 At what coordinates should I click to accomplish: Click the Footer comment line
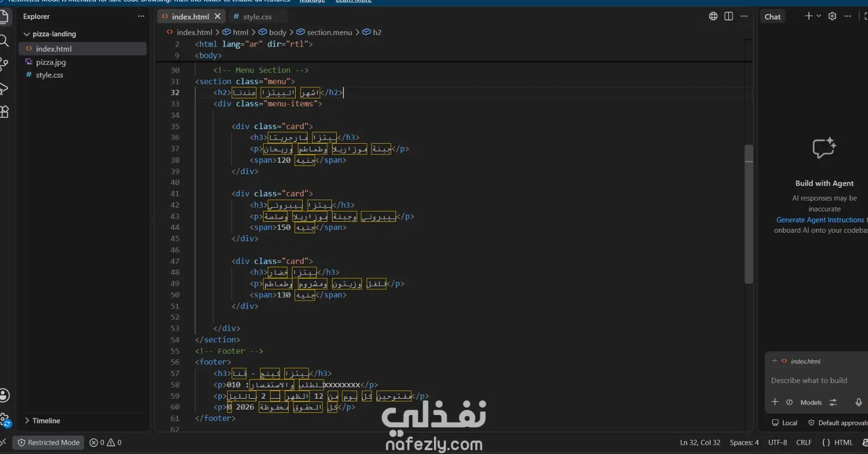[229, 351]
